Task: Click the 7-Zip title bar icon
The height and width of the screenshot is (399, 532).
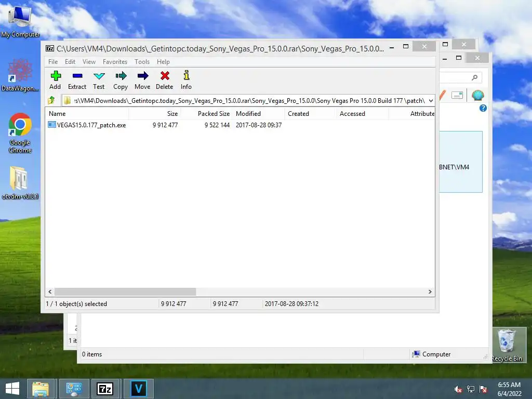Action: (x=50, y=48)
